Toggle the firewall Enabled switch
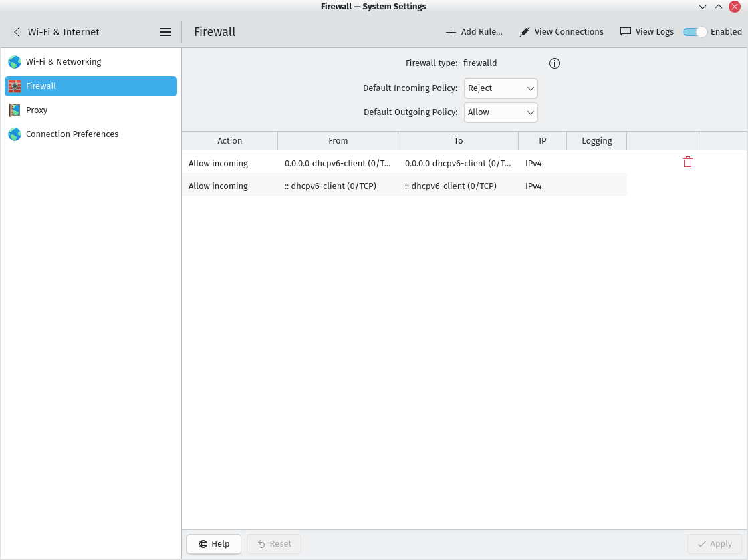The width and height of the screenshot is (748, 560). point(695,32)
